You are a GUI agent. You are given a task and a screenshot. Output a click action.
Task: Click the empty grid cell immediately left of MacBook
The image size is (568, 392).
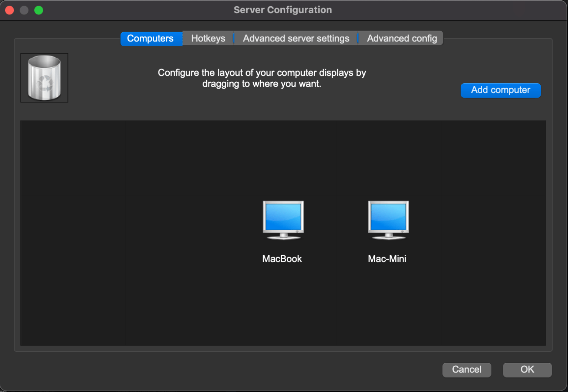point(178,233)
